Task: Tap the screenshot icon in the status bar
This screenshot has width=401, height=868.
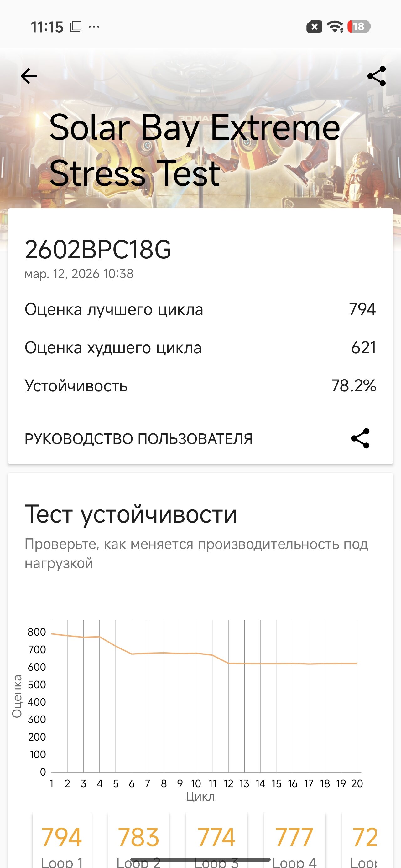Action: point(76,27)
